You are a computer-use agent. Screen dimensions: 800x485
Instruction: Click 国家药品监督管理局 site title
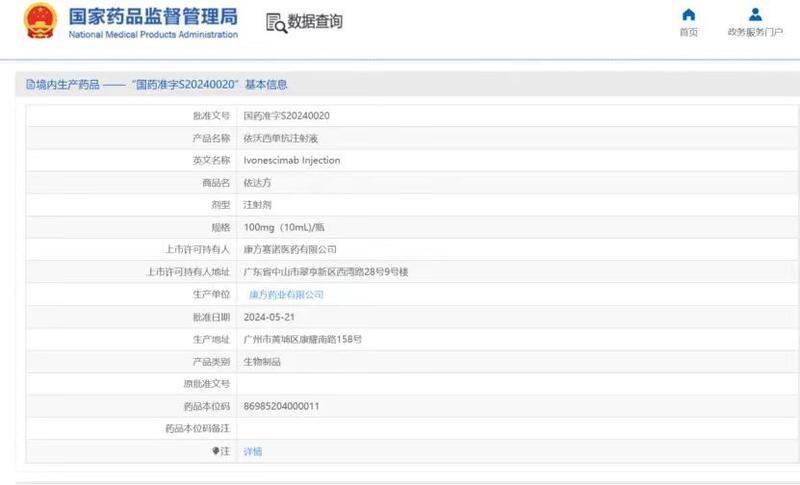153,16
